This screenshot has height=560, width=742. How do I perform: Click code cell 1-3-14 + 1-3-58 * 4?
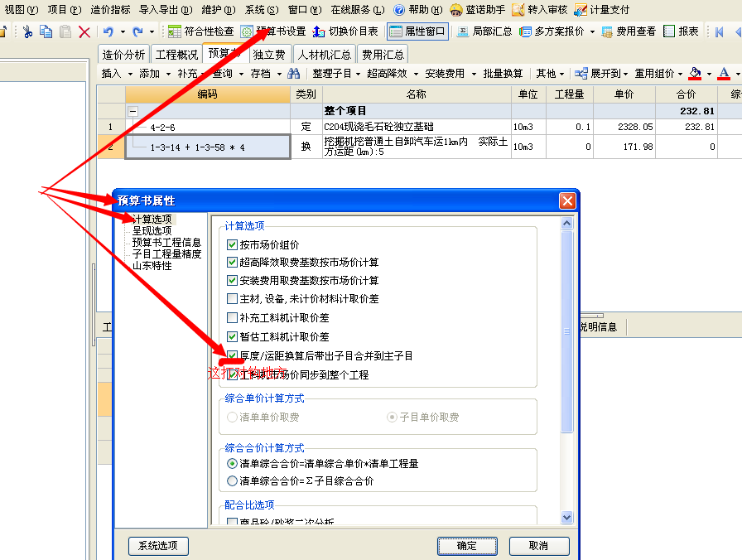208,147
